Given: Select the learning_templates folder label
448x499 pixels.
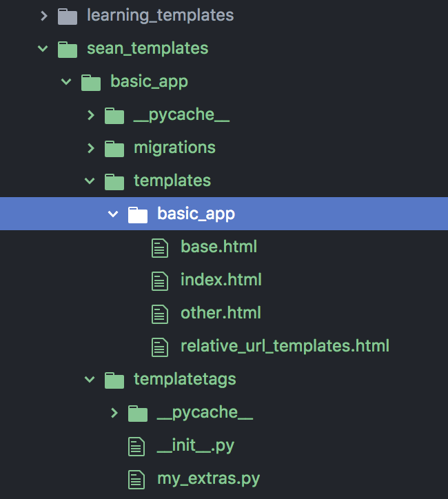Looking at the screenshot, I should click(160, 15).
